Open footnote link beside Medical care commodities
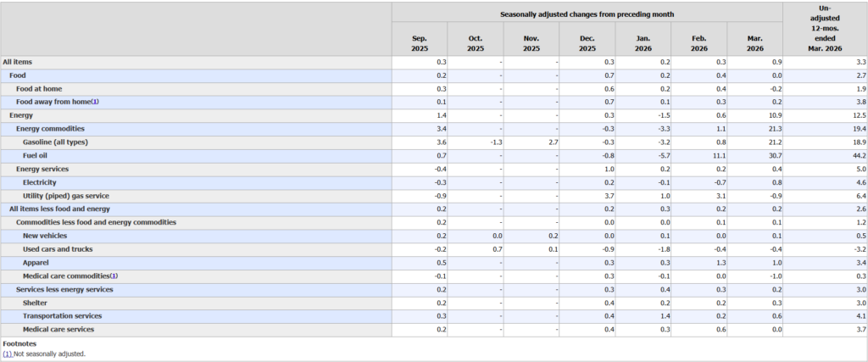Image resolution: width=868 pixels, height=362 pixels. click(114, 276)
